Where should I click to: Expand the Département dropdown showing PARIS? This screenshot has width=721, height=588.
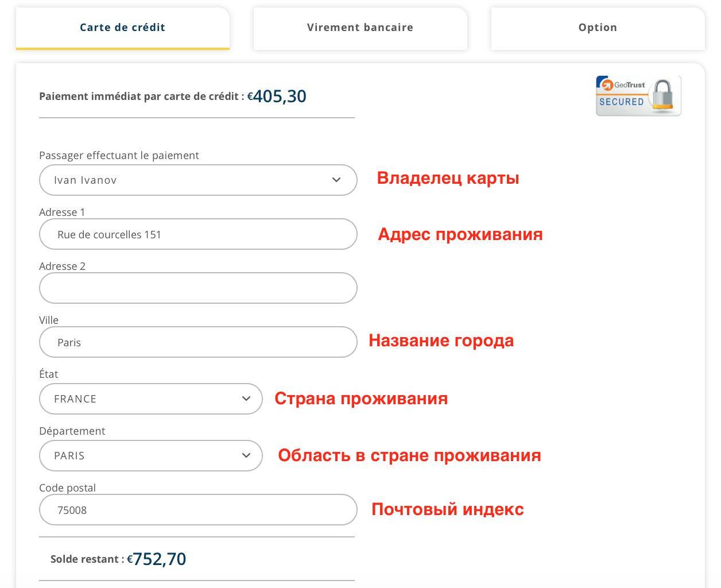150,455
